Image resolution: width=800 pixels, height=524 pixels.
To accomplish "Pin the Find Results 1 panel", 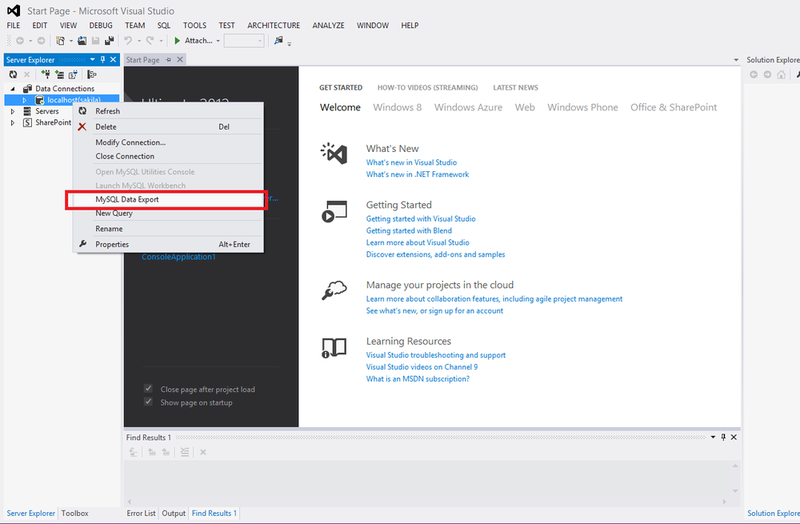I will pyautogui.click(x=723, y=437).
